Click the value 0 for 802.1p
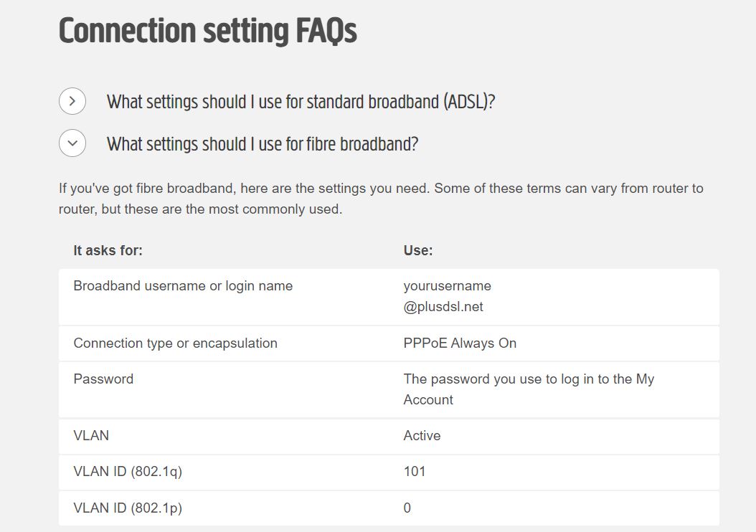Image resolution: width=756 pixels, height=532 pixels. coord(407,508)
